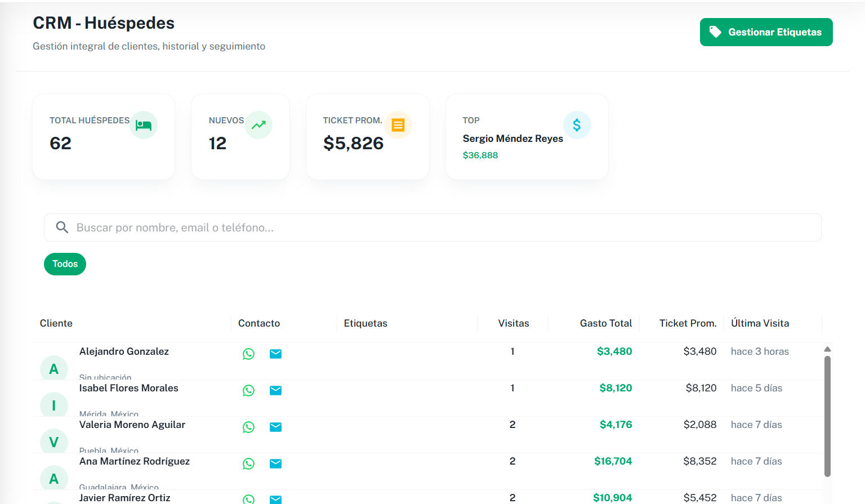This screenshot has height=504, width=865.
Task: Click the dollar icon in Top card
Action: [577, 125]
